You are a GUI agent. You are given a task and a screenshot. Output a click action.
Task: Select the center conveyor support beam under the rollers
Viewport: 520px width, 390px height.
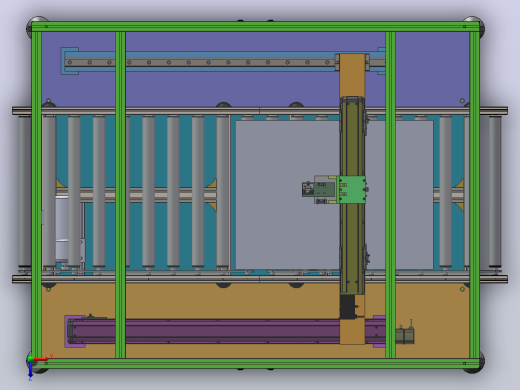coord(137,195)
